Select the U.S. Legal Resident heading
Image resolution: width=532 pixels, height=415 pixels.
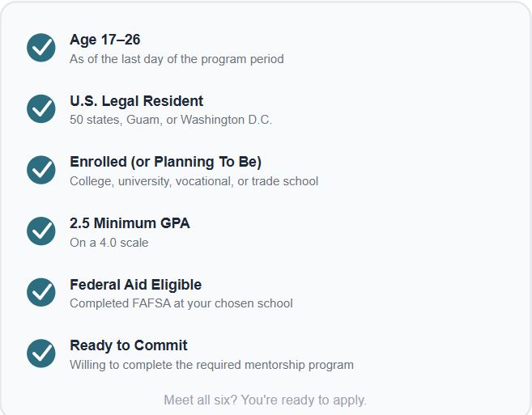coord(136,101)
